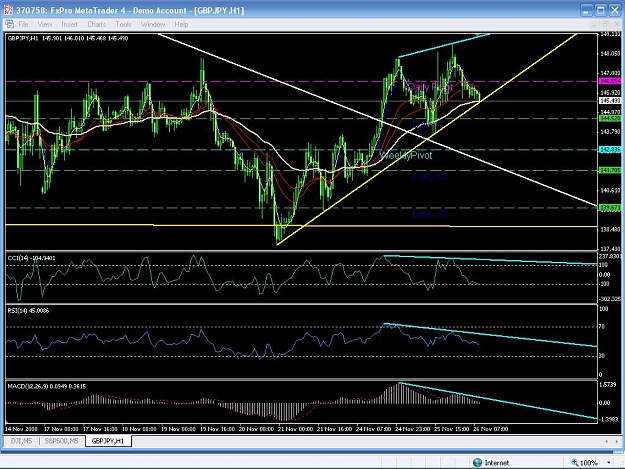The image size is (625, 469).
Task: Click the right chart-tab scroll arrow
Action: [618, 441]
